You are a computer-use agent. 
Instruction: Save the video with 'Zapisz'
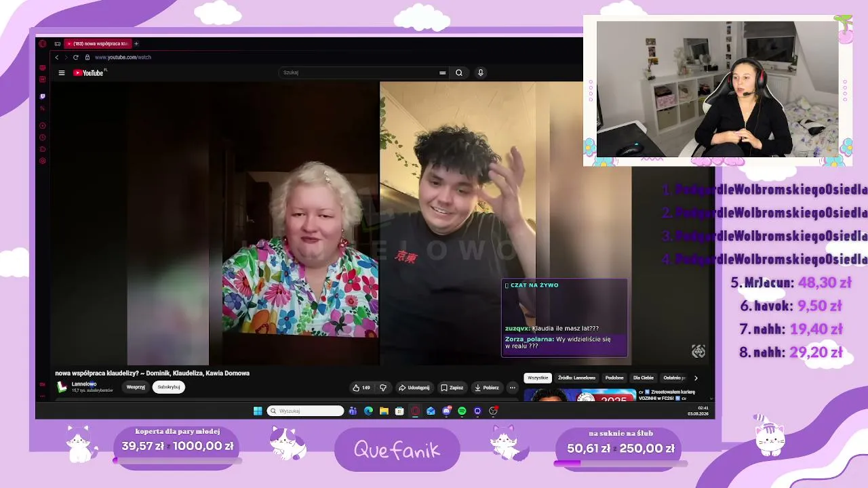[x=452, y=388]
